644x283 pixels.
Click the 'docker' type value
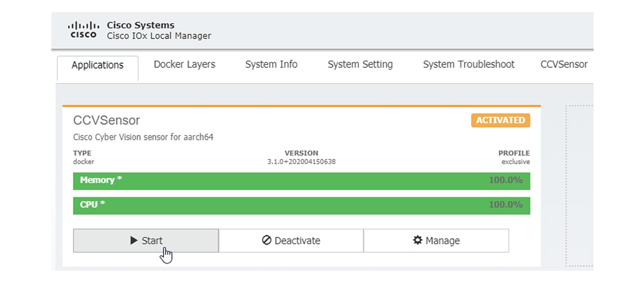84,162
